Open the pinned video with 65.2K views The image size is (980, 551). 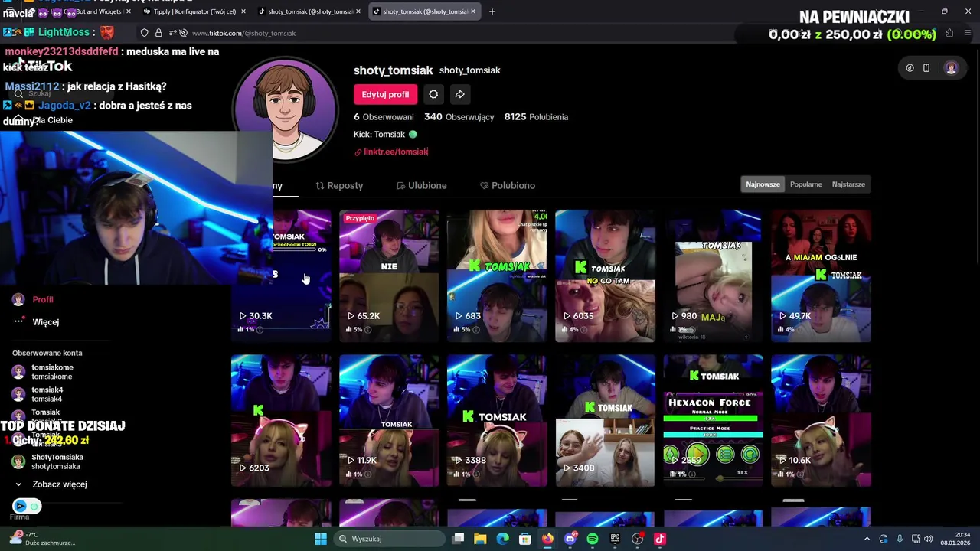pos(389,275)
